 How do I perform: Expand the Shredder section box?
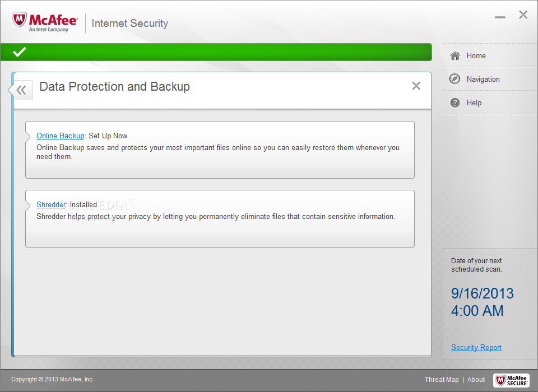[x=220, y=218]
